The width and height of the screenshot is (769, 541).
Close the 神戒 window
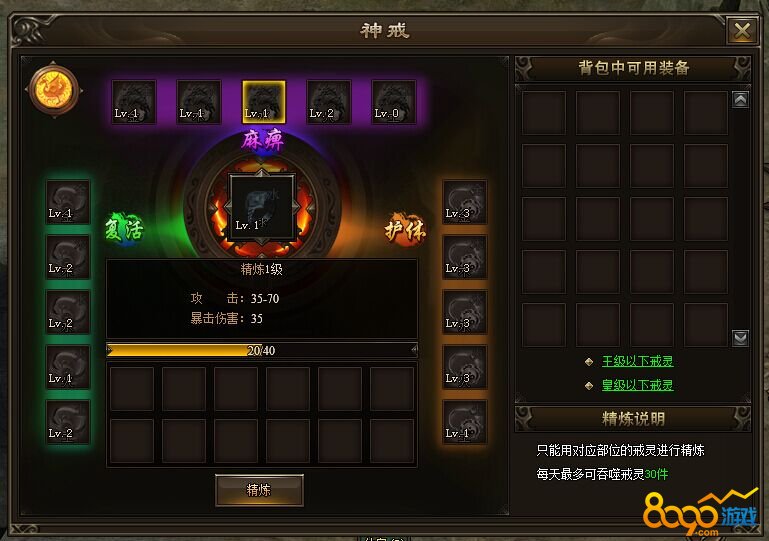click(742, 30)
